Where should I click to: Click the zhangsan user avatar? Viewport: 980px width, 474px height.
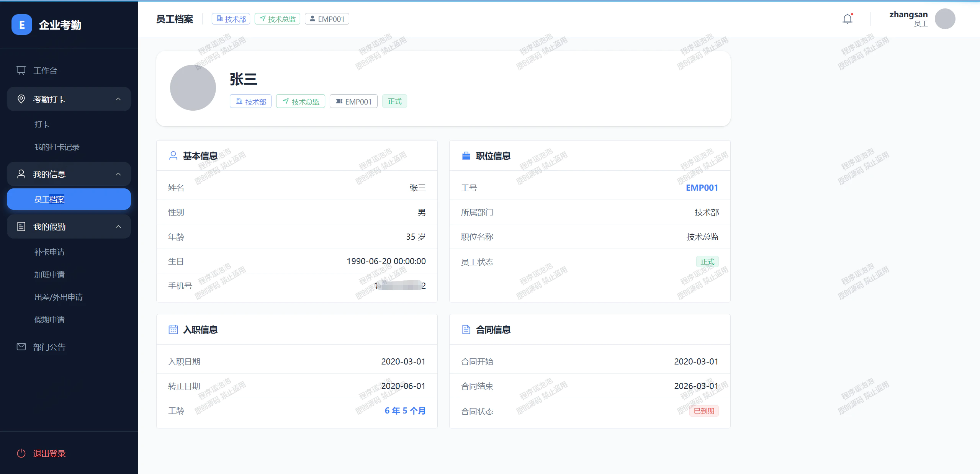(x=945, y=19)
